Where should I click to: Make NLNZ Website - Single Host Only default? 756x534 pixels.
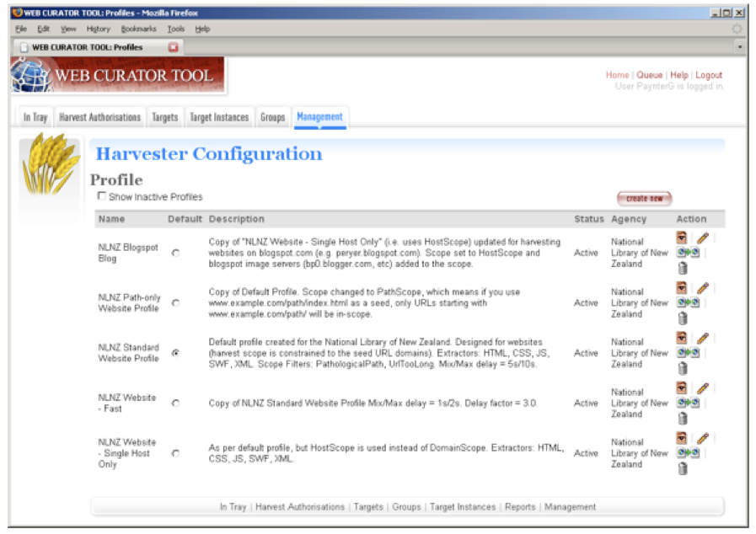(x=175, y=453)
